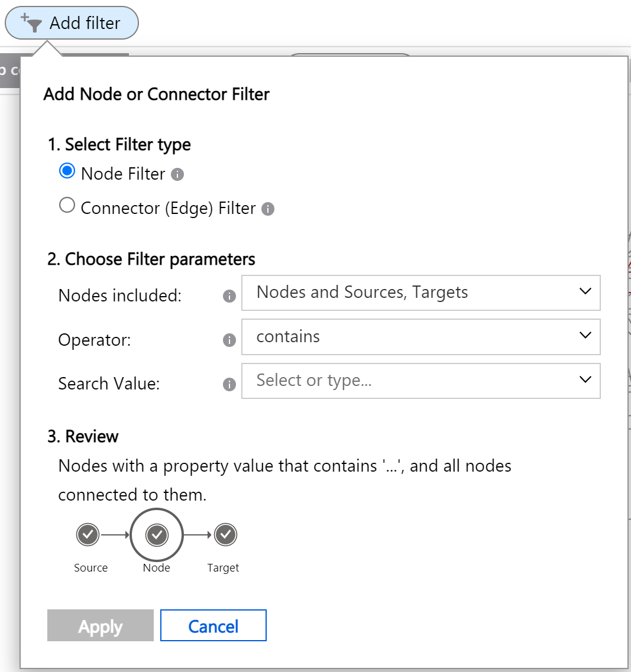Click the center Node checkmark icon

(157, 535)
